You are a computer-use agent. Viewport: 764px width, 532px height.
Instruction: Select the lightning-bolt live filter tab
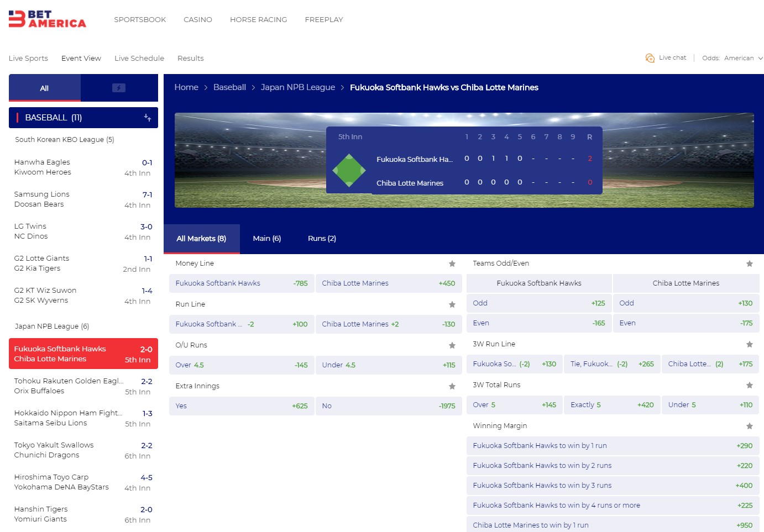119,88
